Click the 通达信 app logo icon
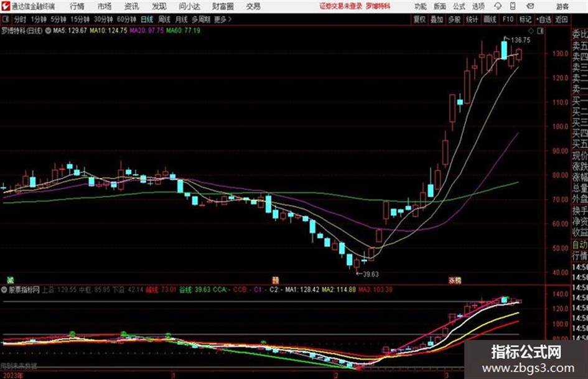The width and height of the screenshot is (588, 379). click(6, 6)
